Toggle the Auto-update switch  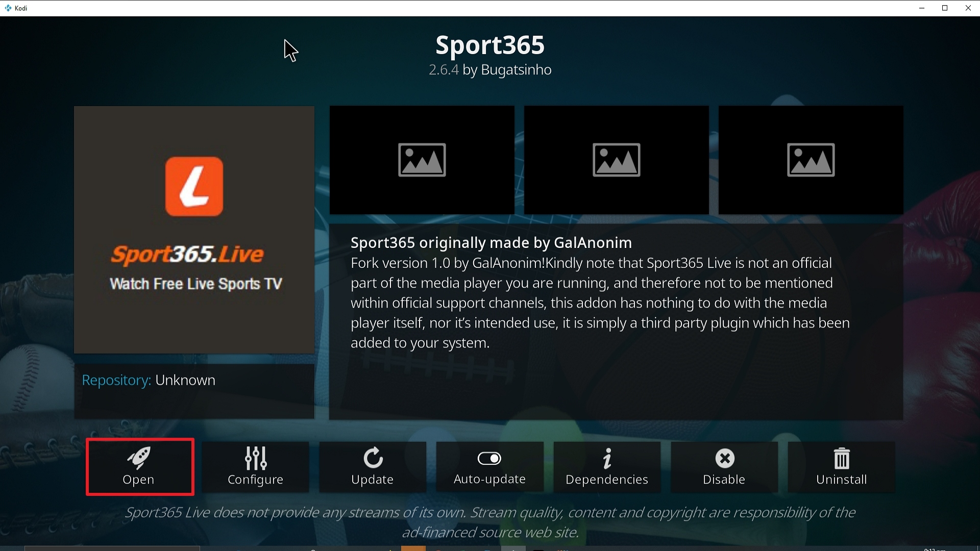[489, 467]
